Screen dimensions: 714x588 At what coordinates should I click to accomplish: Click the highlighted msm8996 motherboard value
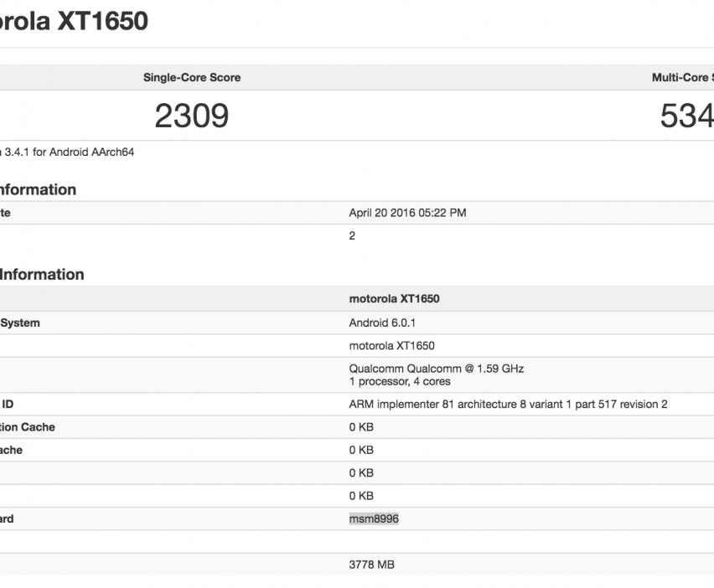[x=374, y=518]
